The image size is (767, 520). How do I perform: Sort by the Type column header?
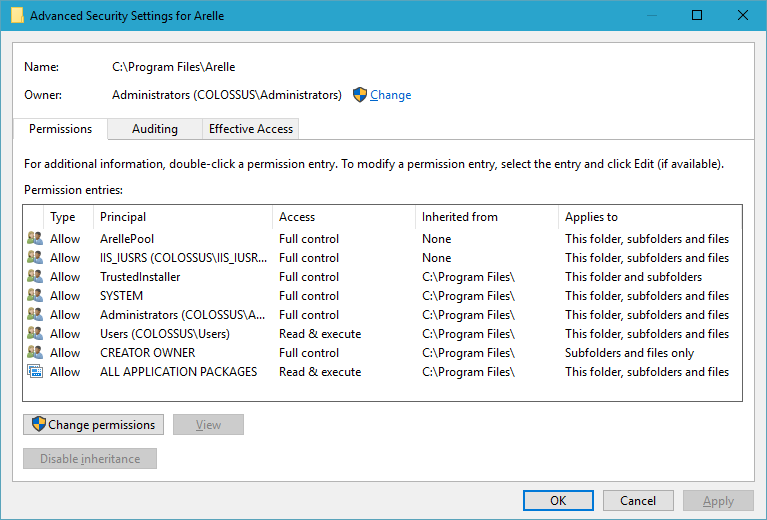click(x=68, y=217)
